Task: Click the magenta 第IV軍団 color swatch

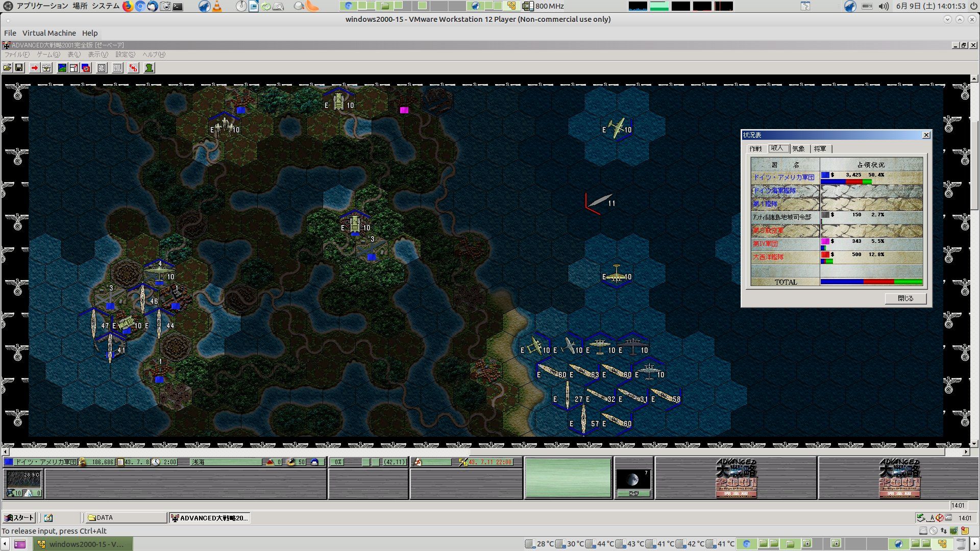Action: tap(825, 241)
